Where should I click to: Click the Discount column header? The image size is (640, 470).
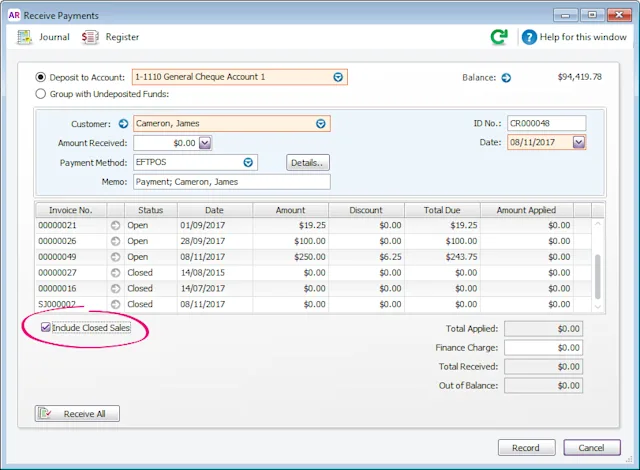[x=366, y=210]
